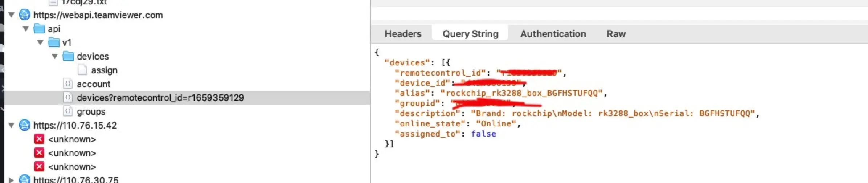The image size is (868, 183).
Task: Open the Authentication tab
Action: click(553, 34)
